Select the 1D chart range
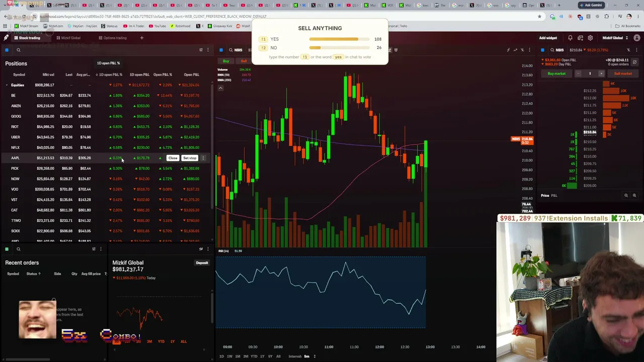644x362 pixels. pyautogui.click(x=221, y=356)
